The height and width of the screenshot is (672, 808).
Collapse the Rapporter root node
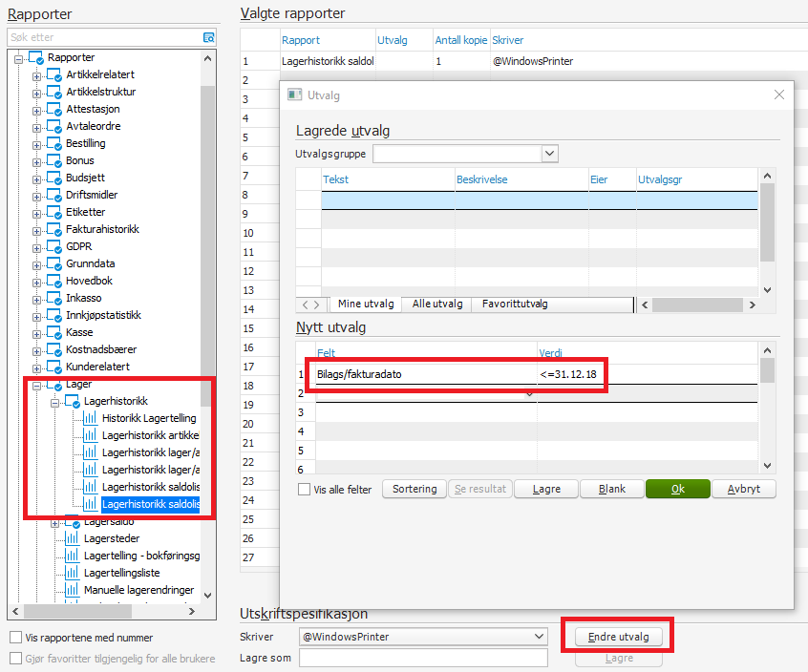coord(18,59)
